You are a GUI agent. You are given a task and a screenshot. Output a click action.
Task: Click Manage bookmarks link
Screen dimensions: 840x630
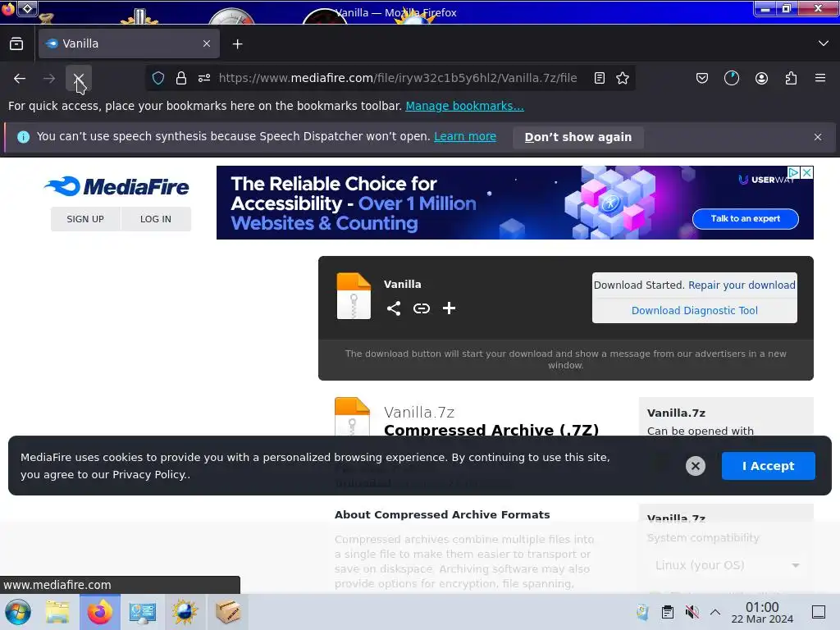pyautogui.click(x=464, y=106)
